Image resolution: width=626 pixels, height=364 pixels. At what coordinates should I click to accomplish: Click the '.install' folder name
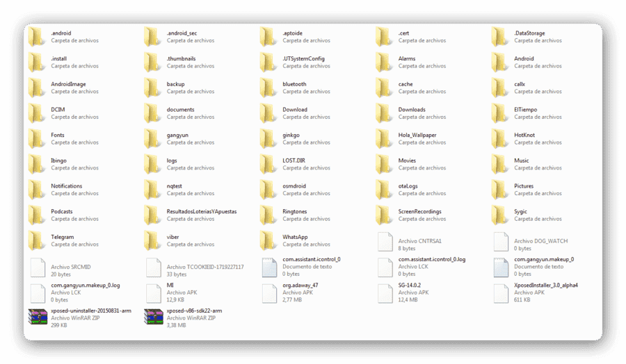point(58,58)
